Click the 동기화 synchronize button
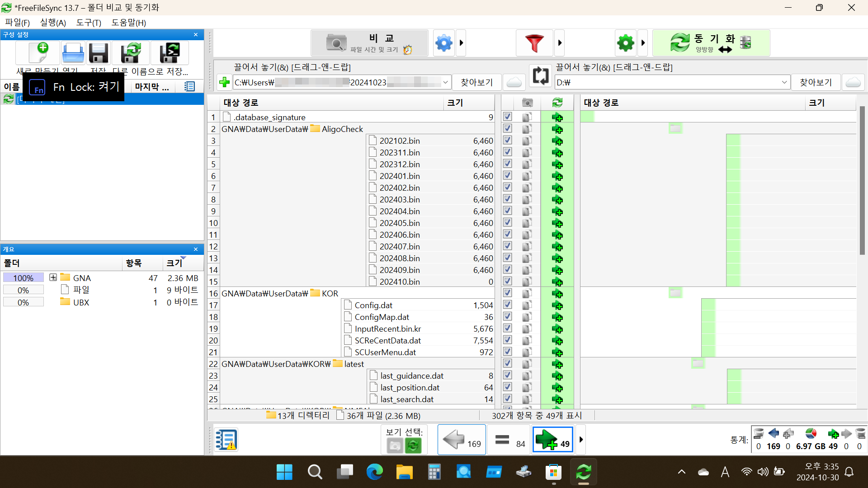Image resolution: width=868 pixels, height=488 pixels. pyautogui.click(x=710, y=43)
